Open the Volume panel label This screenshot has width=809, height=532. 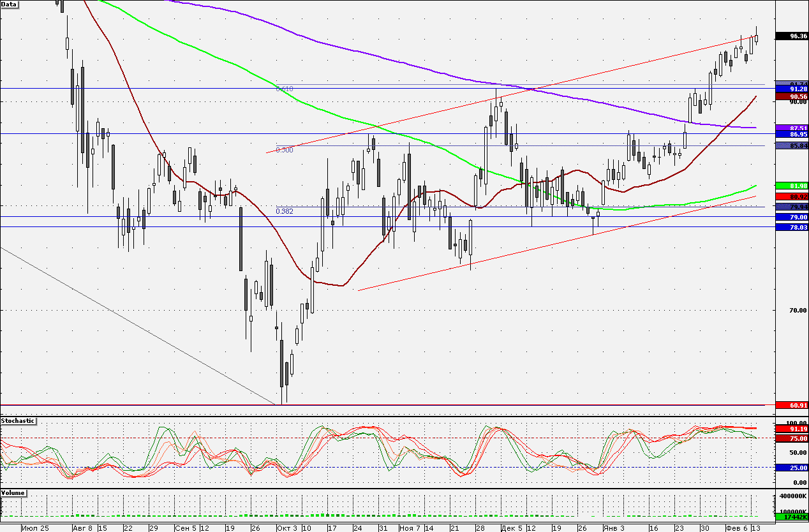pyautogui.click(x=13, y=494)
